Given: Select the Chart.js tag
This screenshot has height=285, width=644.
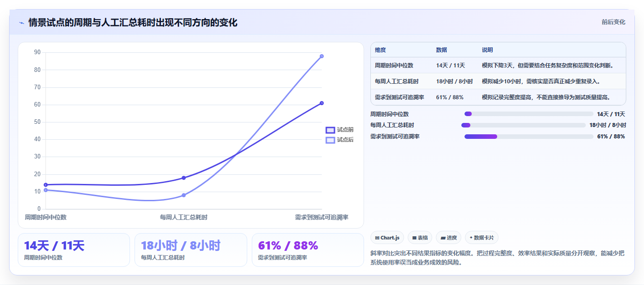Looking at the screenshot, I should tap(387, 238).
